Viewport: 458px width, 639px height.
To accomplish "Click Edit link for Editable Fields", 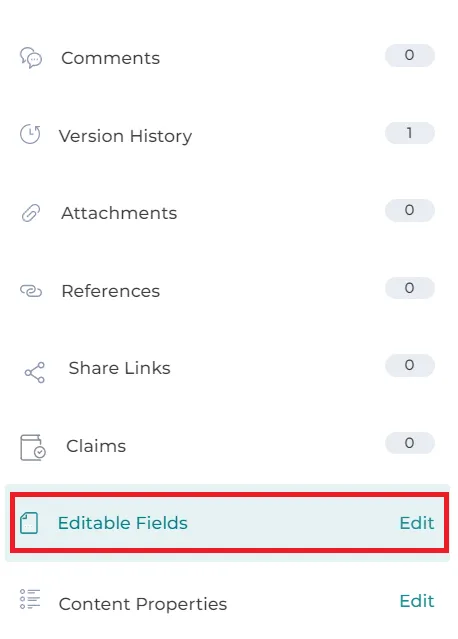I will pos(417,523).
